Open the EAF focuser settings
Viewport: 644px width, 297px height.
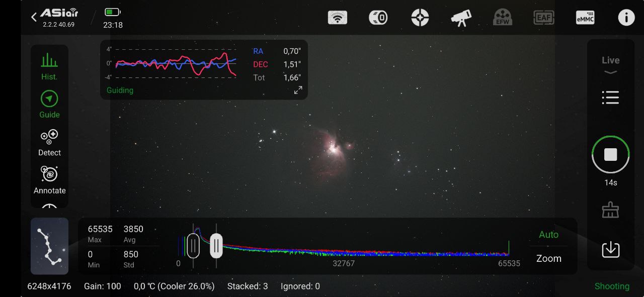pyautogui.click(x=543, y=18)
